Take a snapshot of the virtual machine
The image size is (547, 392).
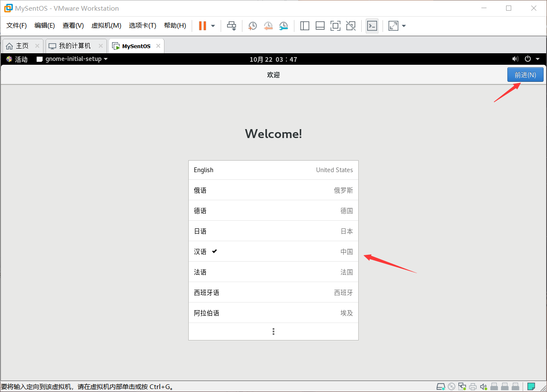click(253, 26)
